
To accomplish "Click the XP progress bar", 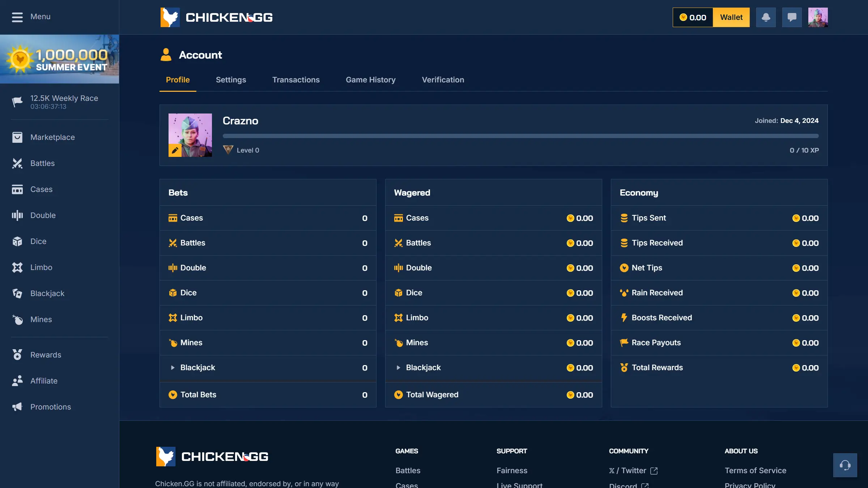I will click(x=521, y=136).
